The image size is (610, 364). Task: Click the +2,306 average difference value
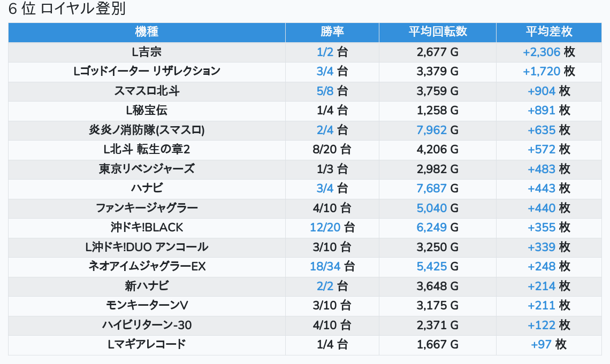[542, 52]
